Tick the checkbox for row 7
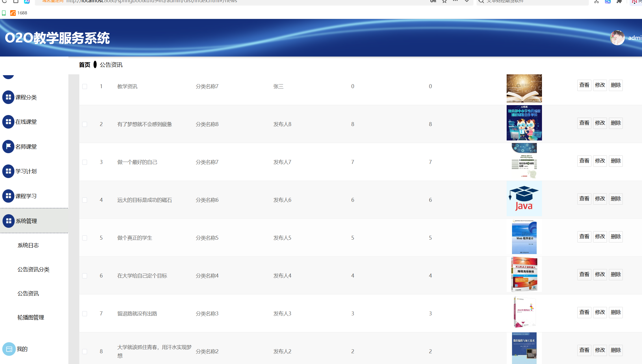The image size is (642, 364). pos(84,314)
